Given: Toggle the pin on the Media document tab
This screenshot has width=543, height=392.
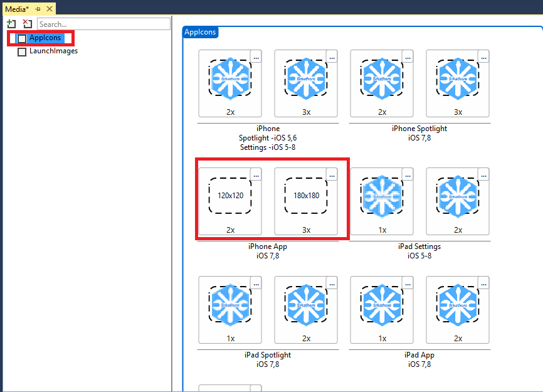Looking at the screenshot, I should point(38,9).
